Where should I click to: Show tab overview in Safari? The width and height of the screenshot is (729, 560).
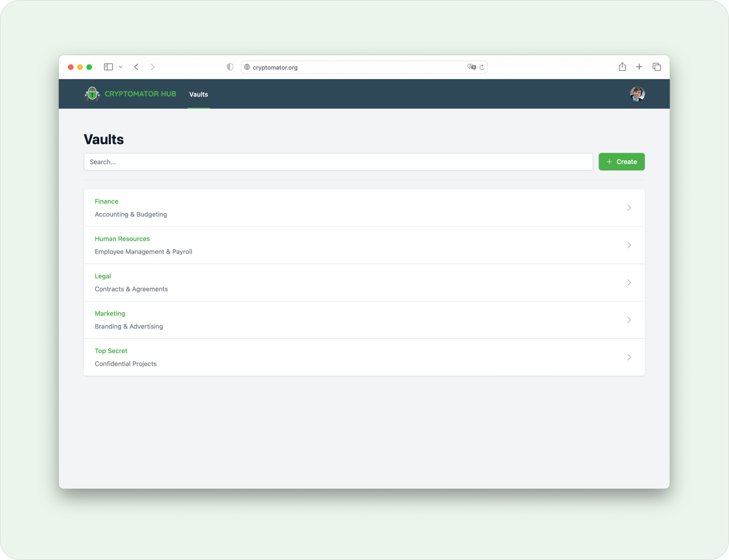tap(656, 67)
